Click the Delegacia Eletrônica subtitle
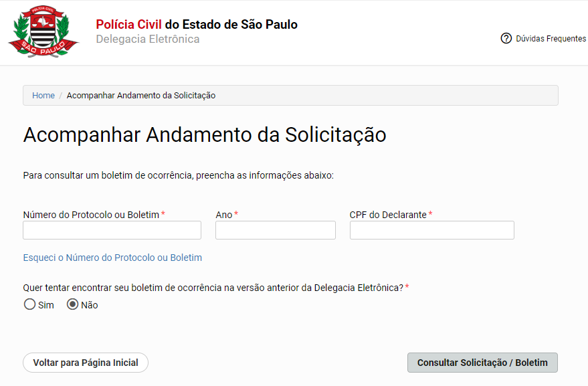 [148, 39]
